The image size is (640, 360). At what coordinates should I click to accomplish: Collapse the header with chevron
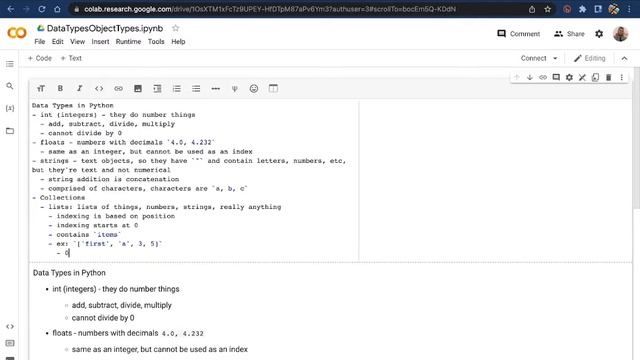pos(624,58)
